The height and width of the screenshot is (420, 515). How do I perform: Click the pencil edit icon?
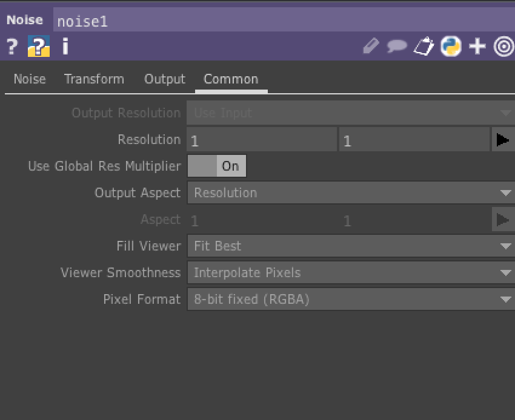click(x=371, y=46)
